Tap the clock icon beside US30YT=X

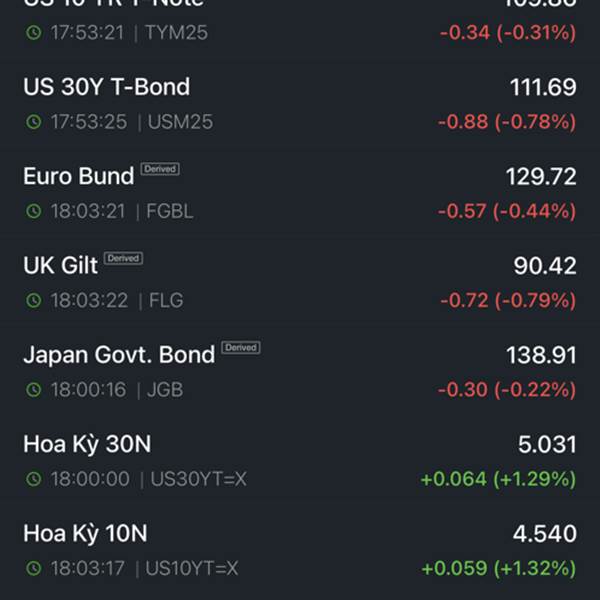(x=34, y=479)
